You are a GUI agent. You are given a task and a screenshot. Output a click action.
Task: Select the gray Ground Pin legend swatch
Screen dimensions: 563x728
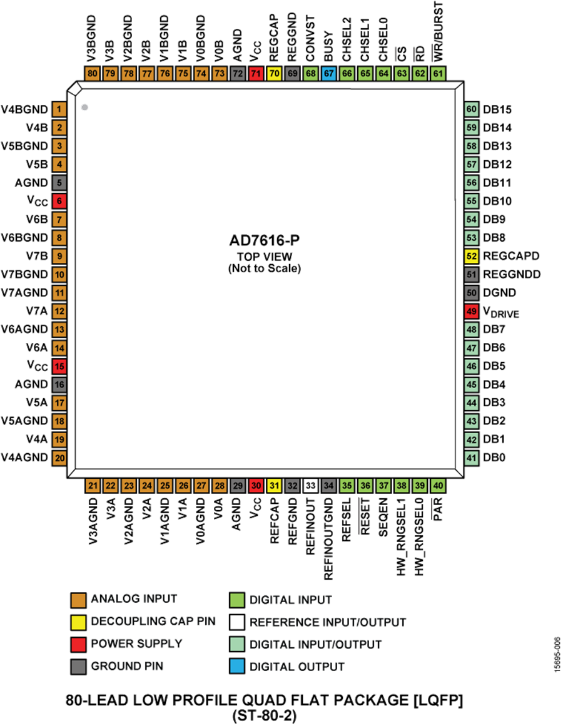pyautogui.click(x=78, y=667)
